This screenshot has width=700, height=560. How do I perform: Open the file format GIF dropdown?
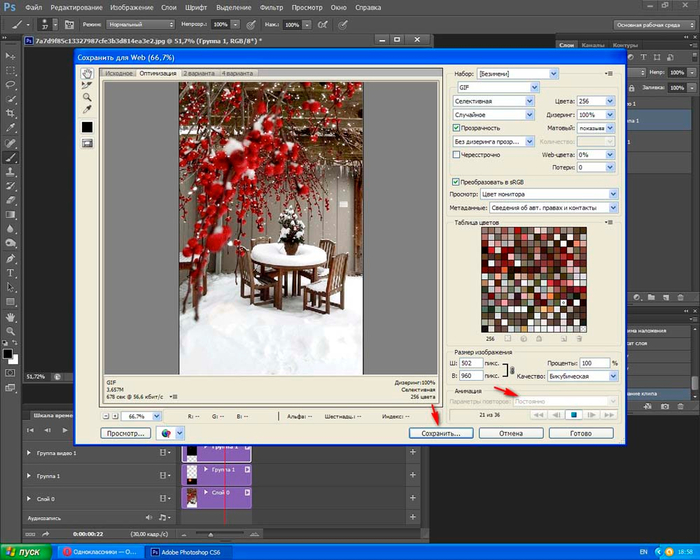pos(498,87)
